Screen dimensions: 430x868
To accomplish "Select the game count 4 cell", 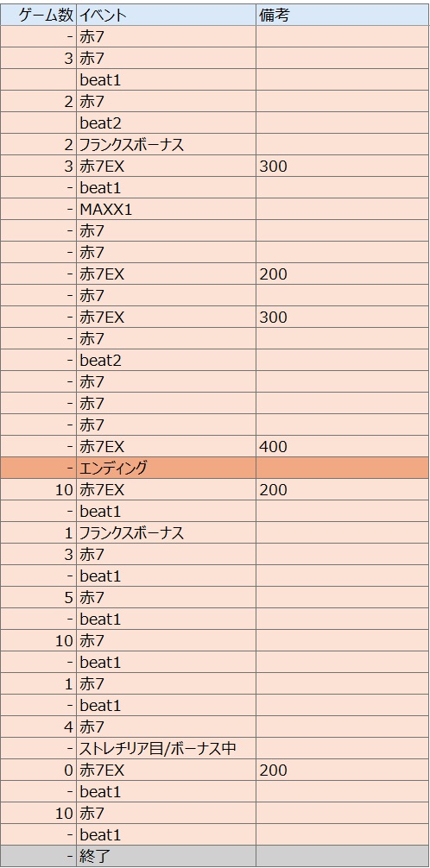I will 38,726.
